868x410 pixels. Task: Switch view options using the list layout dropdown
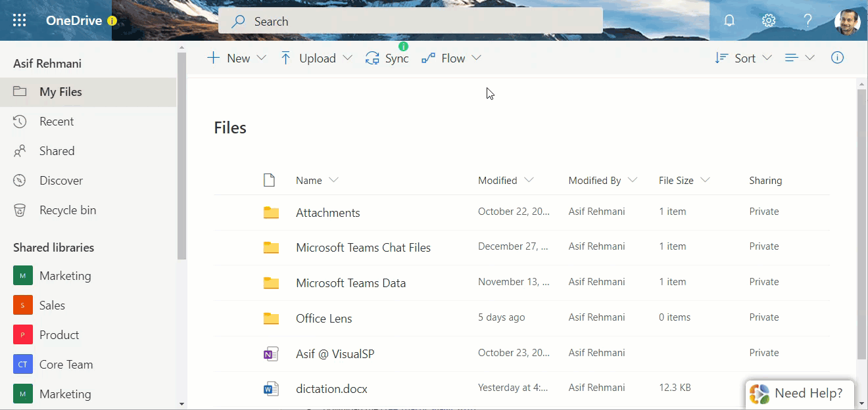[x=800, y=58]
